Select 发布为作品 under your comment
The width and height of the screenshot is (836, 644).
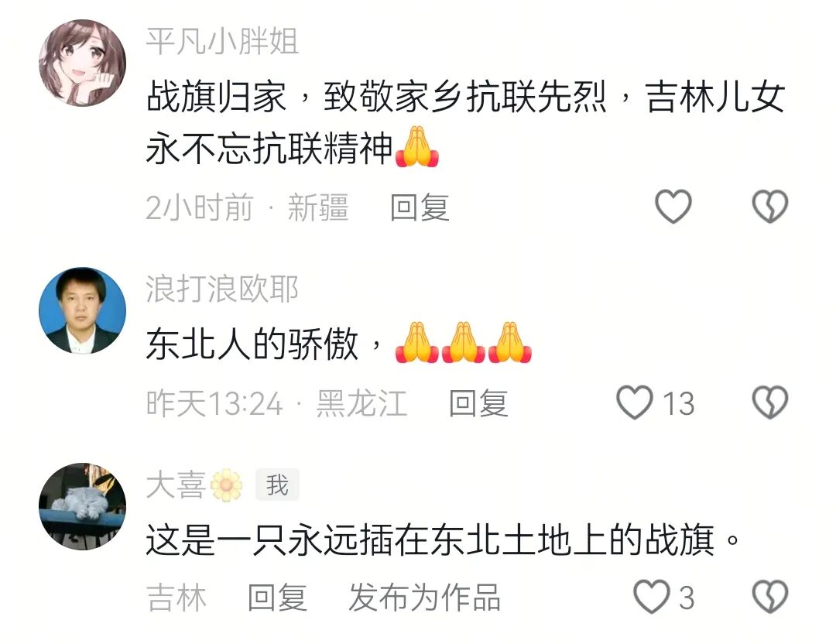pyautogui.click(x=425, y=598)
